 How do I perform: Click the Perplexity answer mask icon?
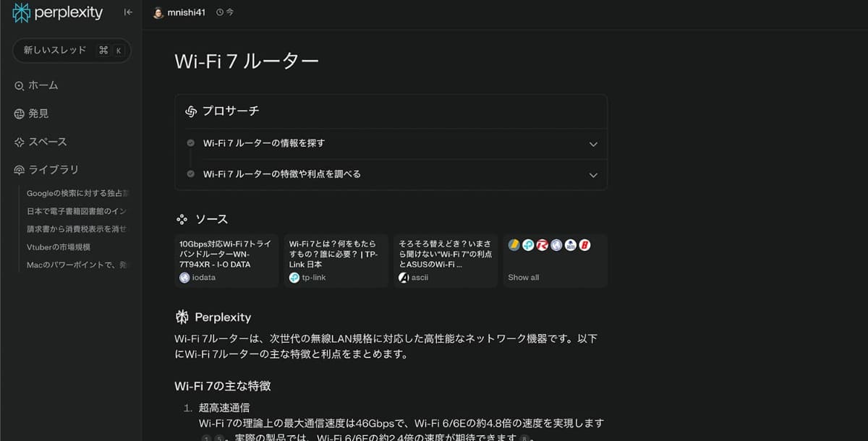(x=182, y=316)
